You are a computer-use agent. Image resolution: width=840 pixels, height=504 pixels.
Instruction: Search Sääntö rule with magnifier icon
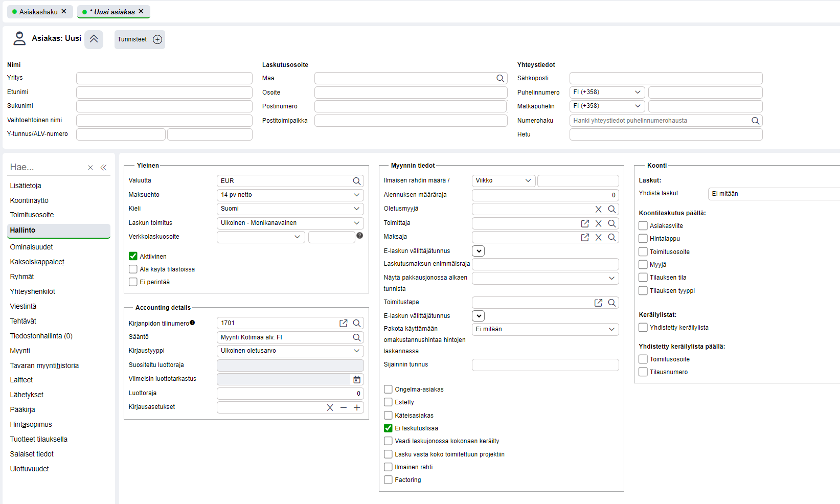coord(357,337)
